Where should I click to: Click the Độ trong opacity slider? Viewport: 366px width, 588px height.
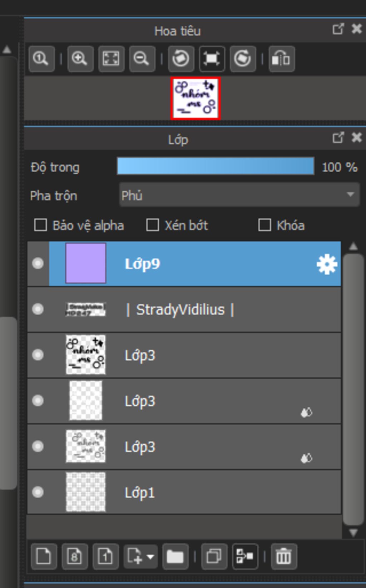pyautogui.click(x=216, y=167)
